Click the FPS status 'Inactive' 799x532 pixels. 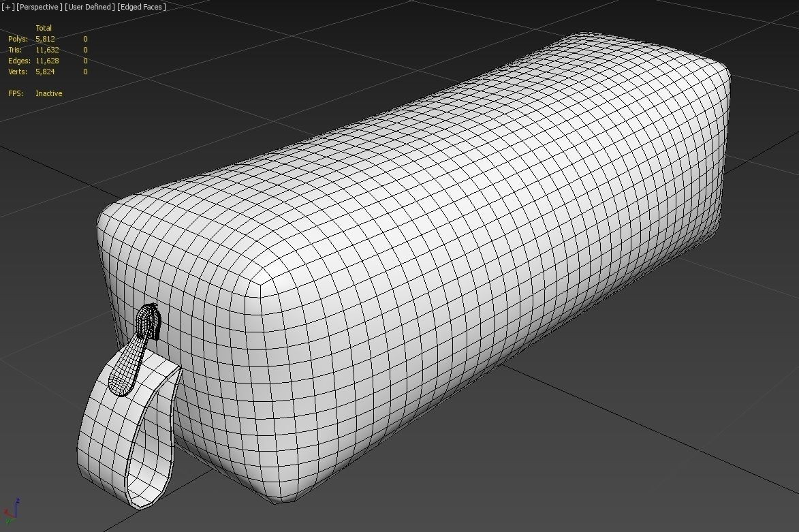tap(49, 93)
